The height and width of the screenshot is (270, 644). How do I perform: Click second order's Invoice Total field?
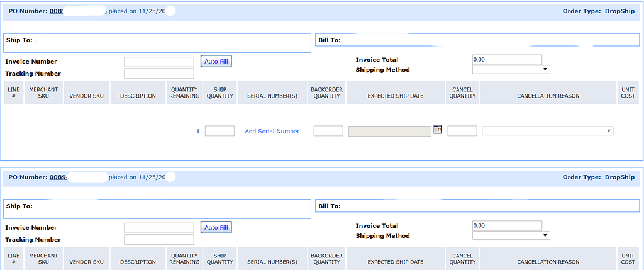pyautogui.click(x=506, y=225)
